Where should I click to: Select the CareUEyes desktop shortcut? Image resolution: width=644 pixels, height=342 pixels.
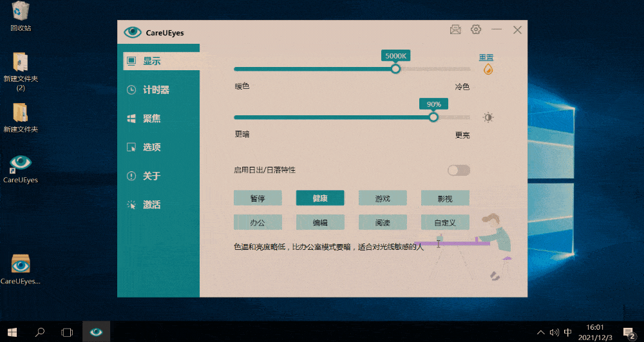(21, 169)
